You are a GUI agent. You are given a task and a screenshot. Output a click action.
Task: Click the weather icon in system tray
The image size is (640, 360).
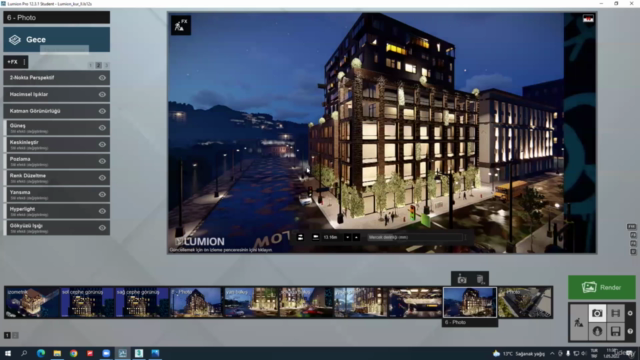click(496, 353)
